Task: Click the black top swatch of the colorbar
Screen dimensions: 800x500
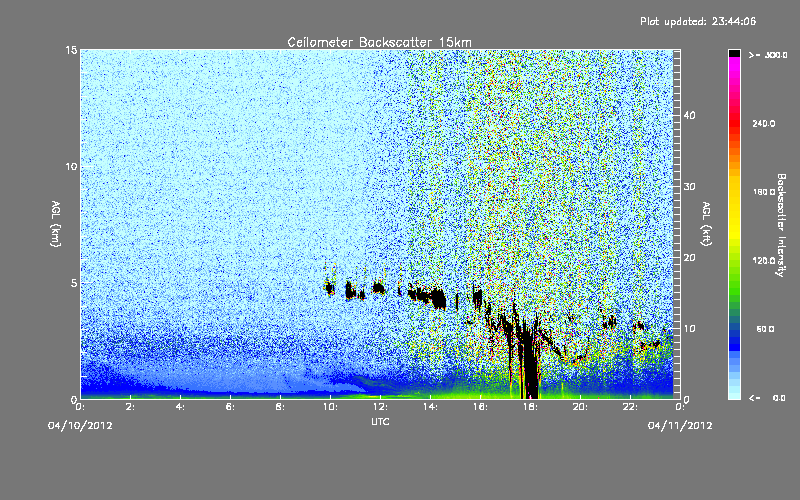Action: [734, 53]
